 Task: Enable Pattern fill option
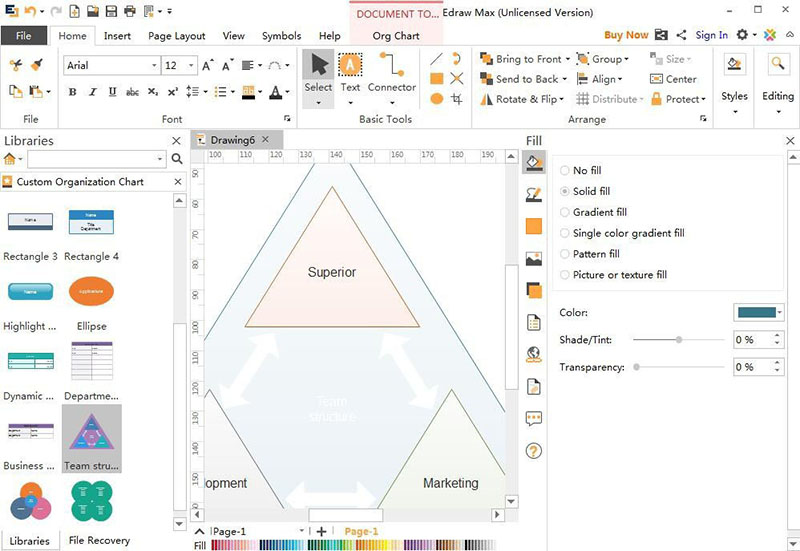pos(566,254)
